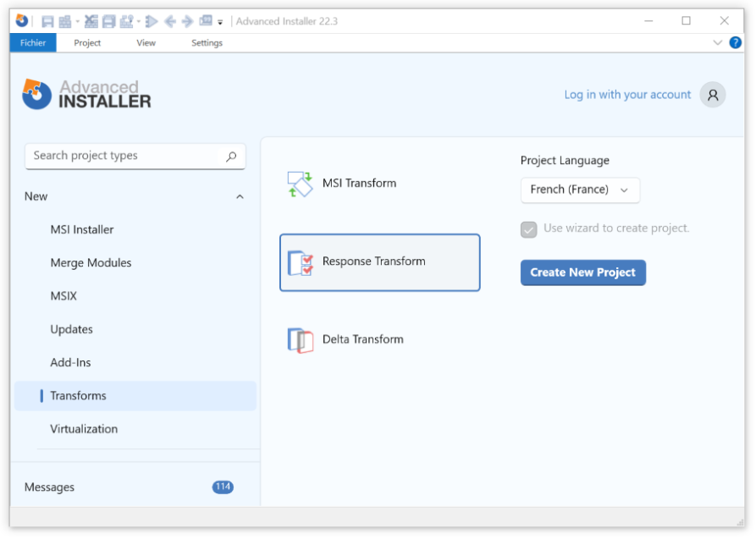Collapse the New section chevron

[240, 197]
